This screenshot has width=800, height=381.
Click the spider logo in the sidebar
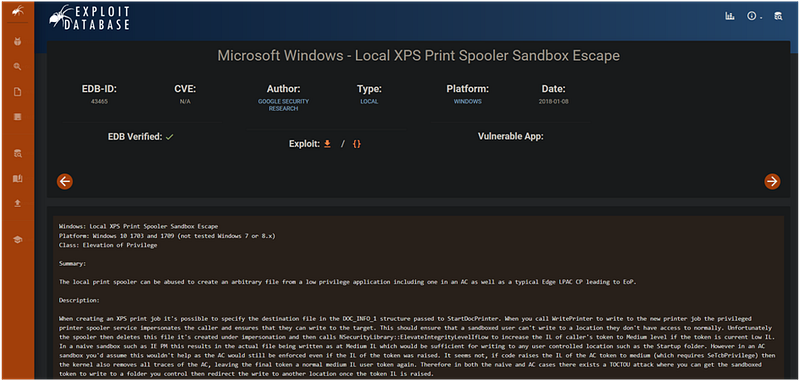[x=17, y=10]
